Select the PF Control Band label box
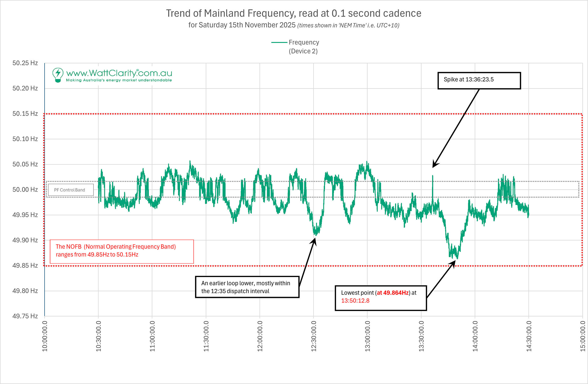The height and width of the screenshot is (384, 588). [x=71, y=190]
